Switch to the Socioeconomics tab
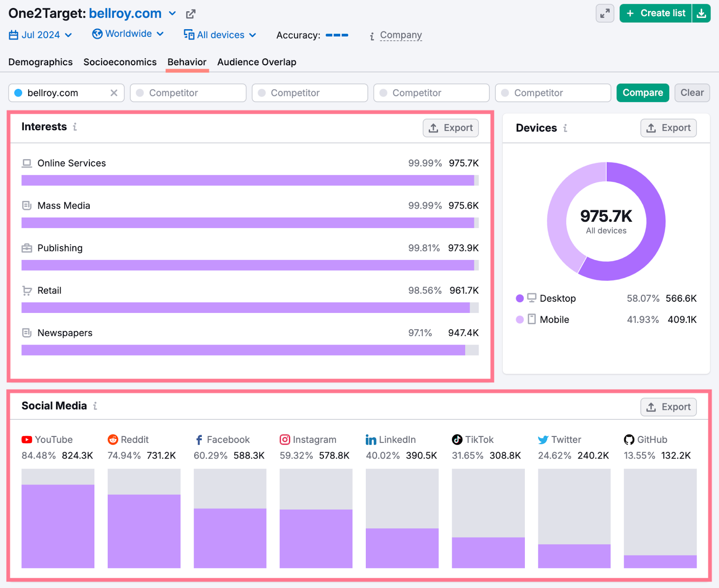 (120, 62)
